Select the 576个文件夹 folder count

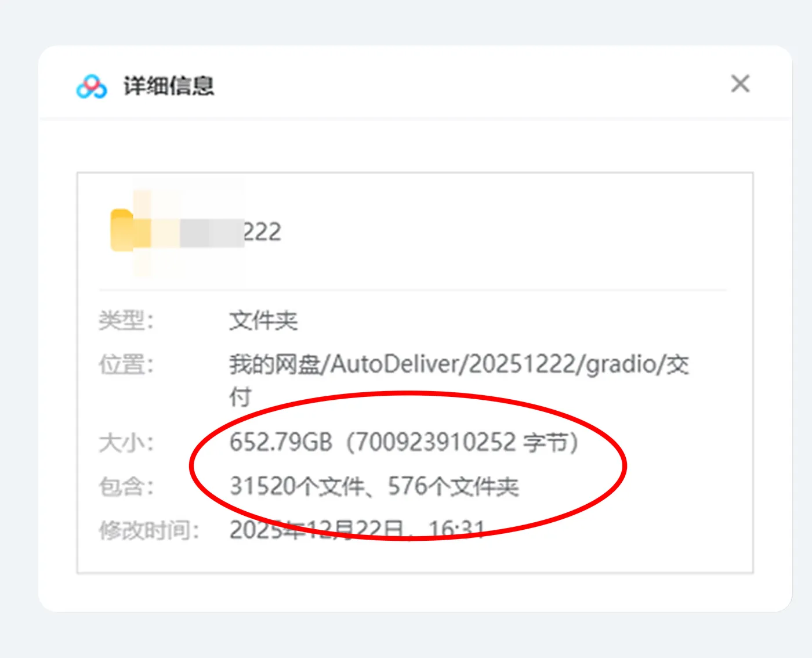(454, 486)
